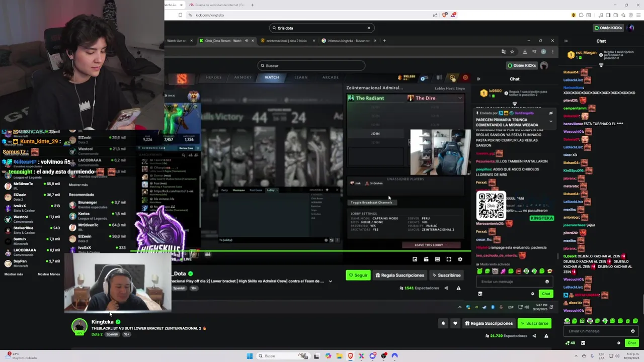
Task: Expand inner chat leaderboard arrow under lu9800
Action: (515, 104)
